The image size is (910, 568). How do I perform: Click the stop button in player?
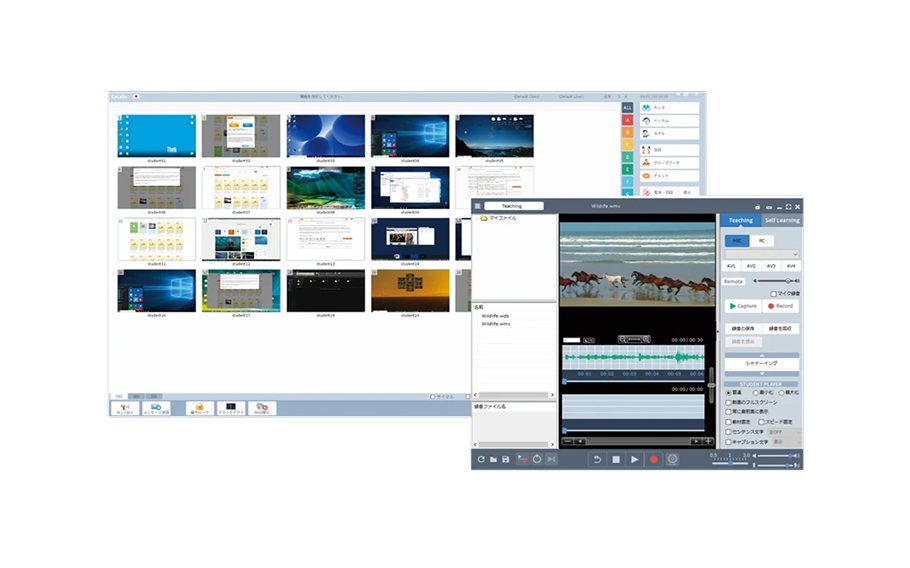coord(616,459)
